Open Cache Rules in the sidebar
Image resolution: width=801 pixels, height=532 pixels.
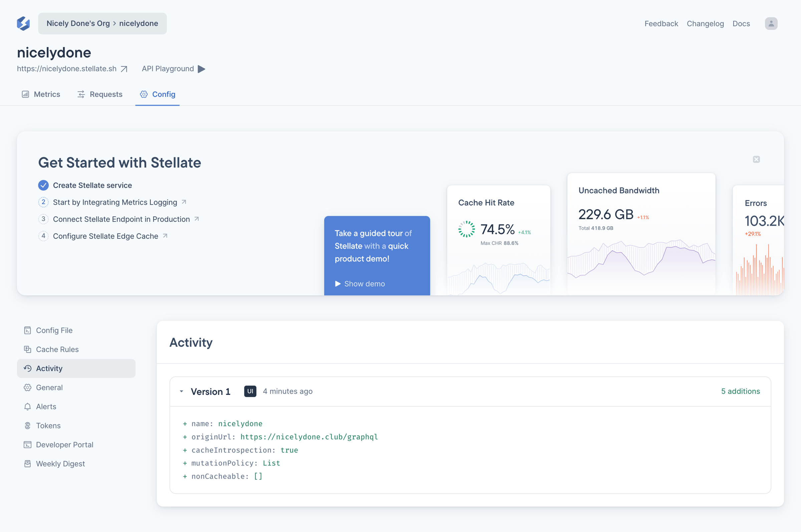pos(76,350)
